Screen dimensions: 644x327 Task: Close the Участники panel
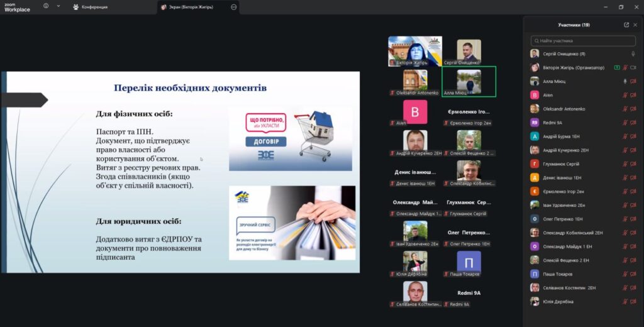635,25
